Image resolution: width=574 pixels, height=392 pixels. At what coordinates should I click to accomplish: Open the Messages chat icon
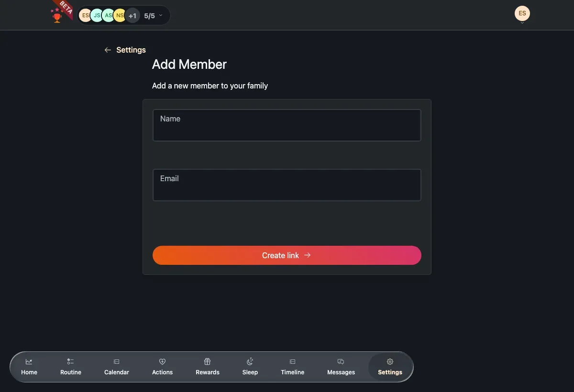coord(341,362)
